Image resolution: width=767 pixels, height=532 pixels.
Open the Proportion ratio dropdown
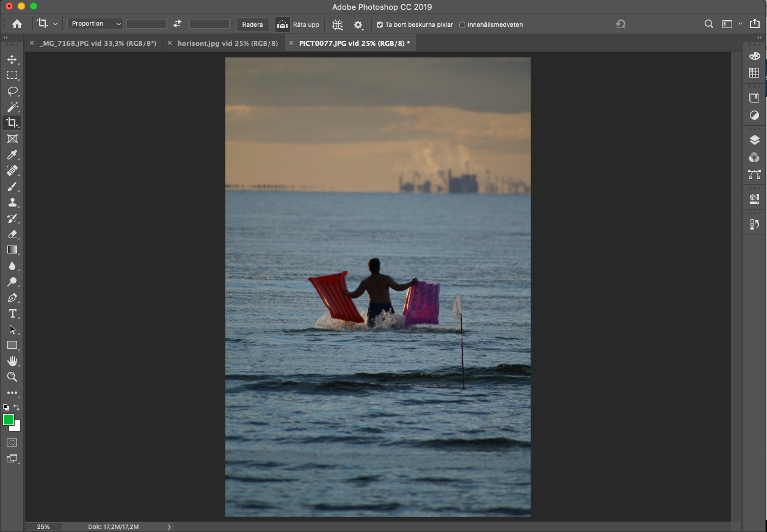click(x=95, y=24)
